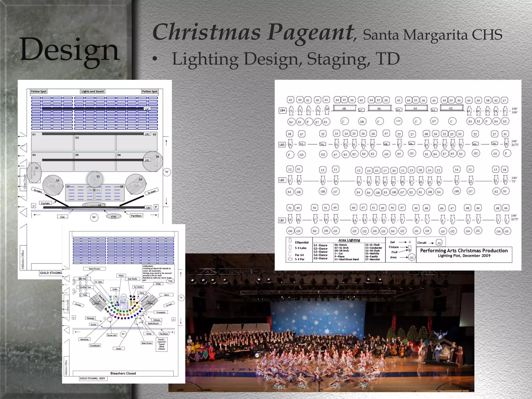Click the "Gong" label
532x399 pixels.
tap(149, 334)
